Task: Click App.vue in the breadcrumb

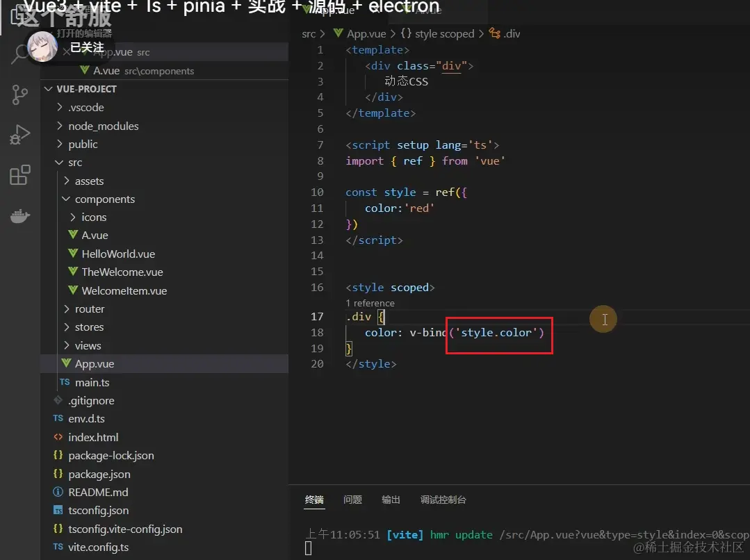Action: 366,34
